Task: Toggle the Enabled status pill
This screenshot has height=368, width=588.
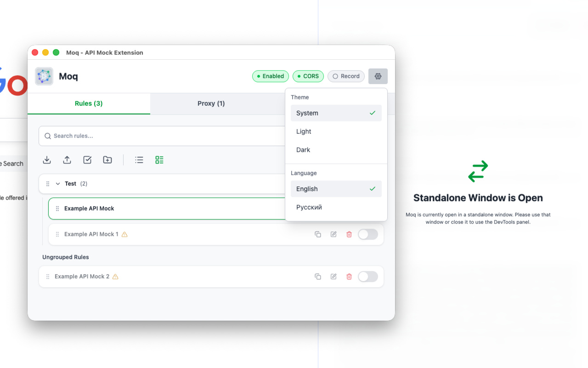Action: click(271, 76)
